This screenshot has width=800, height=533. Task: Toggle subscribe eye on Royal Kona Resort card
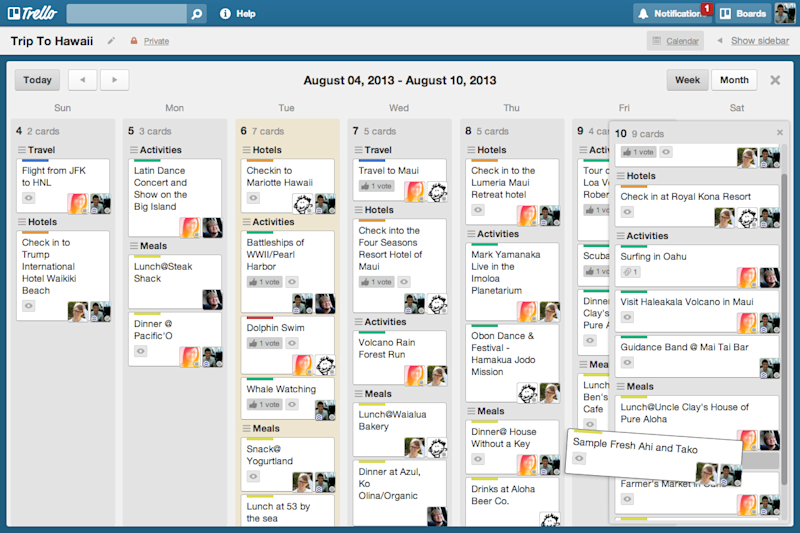[628, 212]
